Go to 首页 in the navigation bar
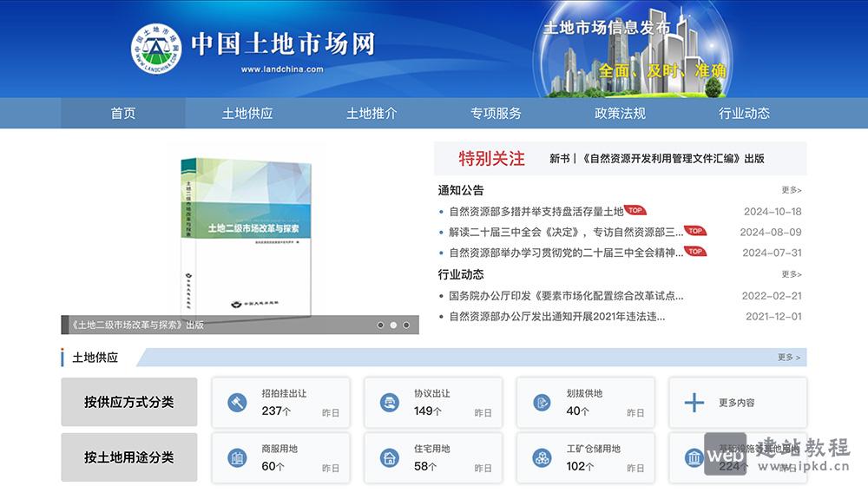 click(x=123, y=114)
